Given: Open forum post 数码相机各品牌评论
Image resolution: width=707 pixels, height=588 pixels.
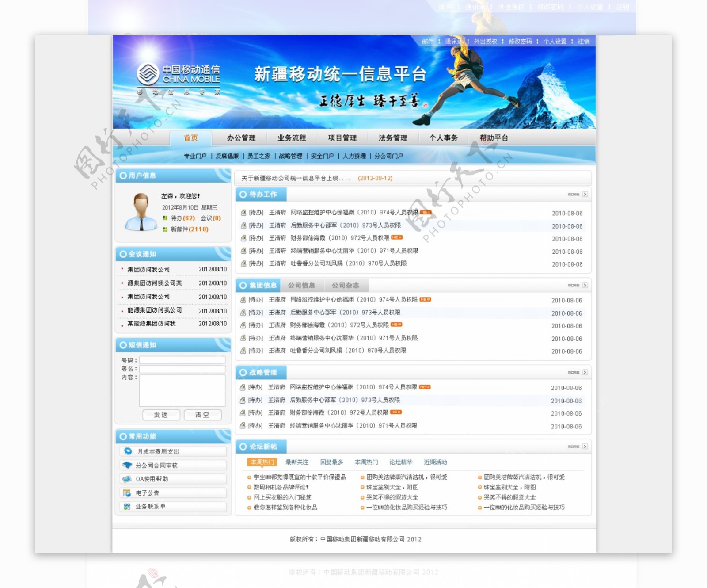Looking at the screenshot, I should pos(281,487).
